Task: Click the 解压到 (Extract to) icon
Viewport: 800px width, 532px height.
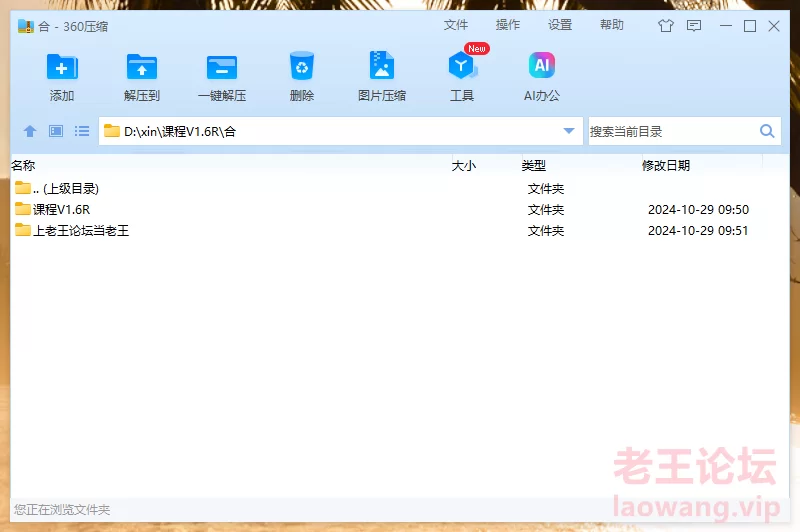Action: [x=142, y=67]
